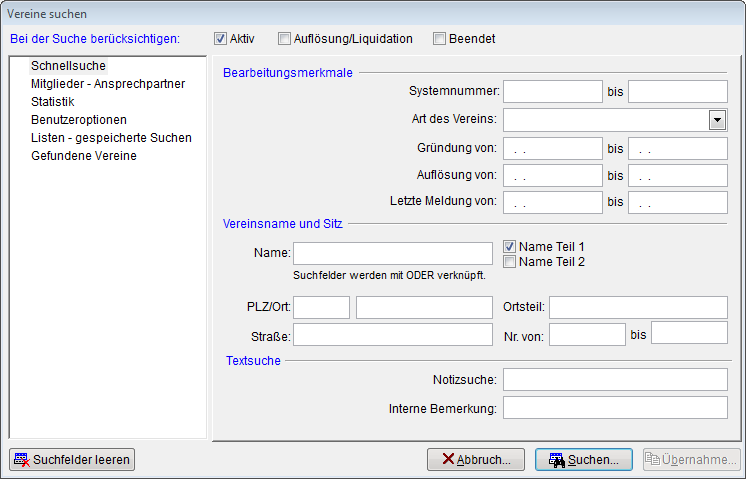Image resolution: width=746 pixels, height=479 pixels.
Task: Click the first Systemnummer input field
Action: (x=551, y=92)
